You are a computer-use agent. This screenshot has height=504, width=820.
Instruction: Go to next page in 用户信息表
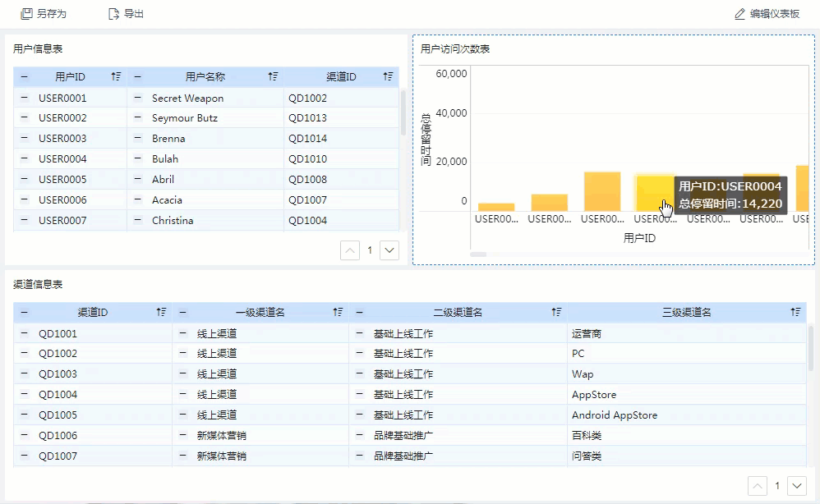389,250
